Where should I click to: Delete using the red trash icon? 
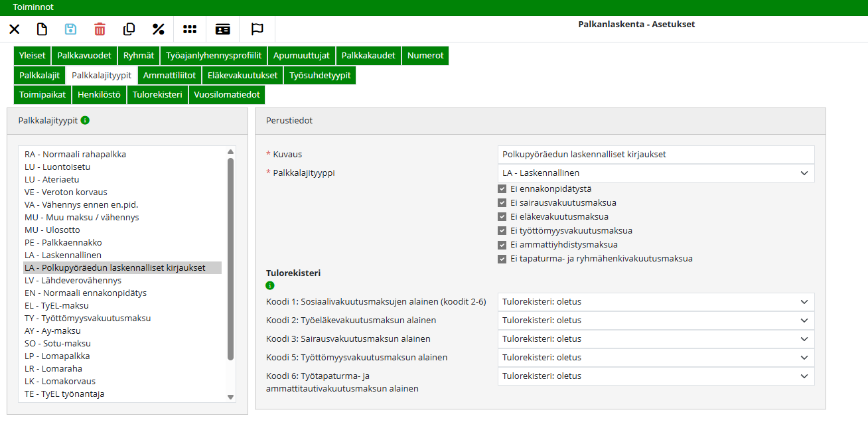coord(100,29)
